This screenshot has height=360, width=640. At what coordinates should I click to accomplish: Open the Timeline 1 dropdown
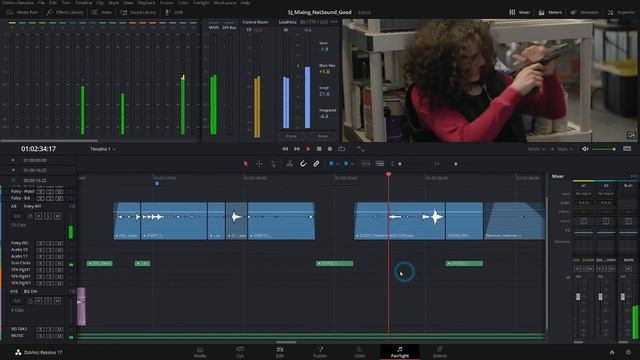click(103, 149)
